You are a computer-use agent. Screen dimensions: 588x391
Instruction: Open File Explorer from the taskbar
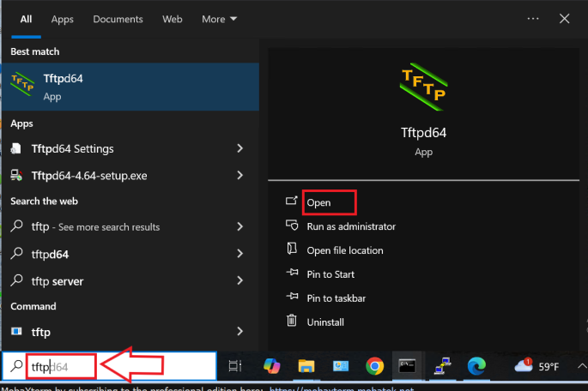point(306,366)
